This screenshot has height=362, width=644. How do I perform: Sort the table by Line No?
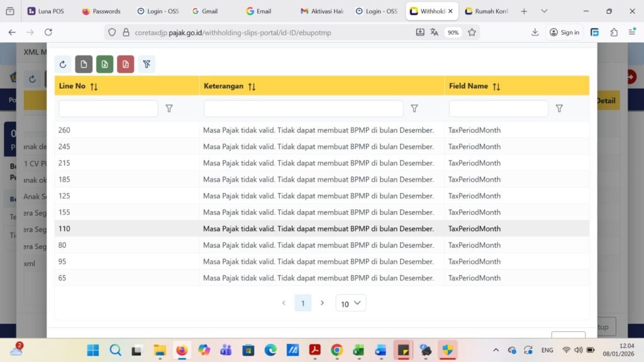[x=94, y=87]
